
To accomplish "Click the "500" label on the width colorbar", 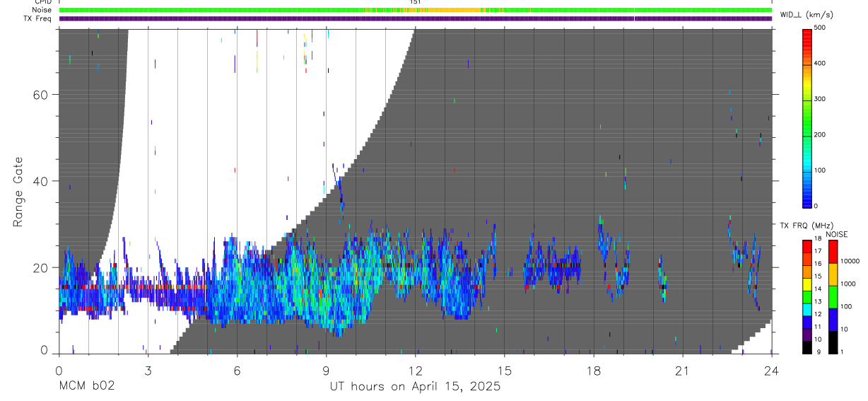I will click(x=820, y=28).
